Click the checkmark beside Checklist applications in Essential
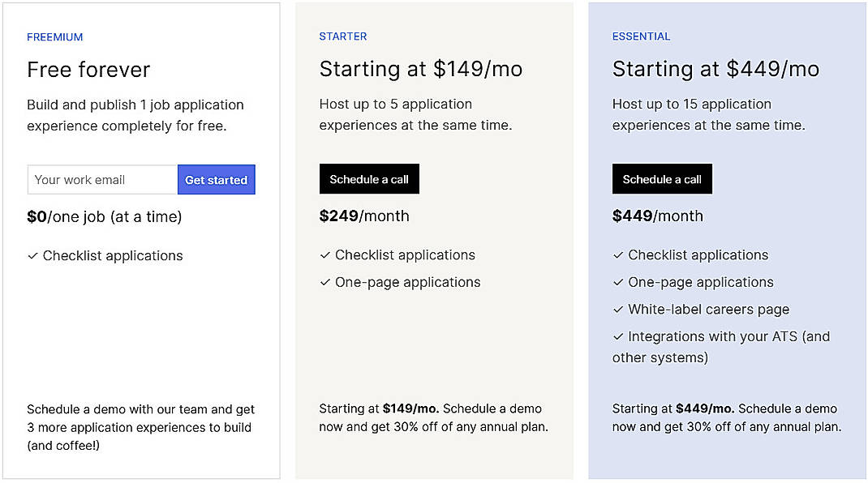868x483 pixels. click(x=617, y=254)
